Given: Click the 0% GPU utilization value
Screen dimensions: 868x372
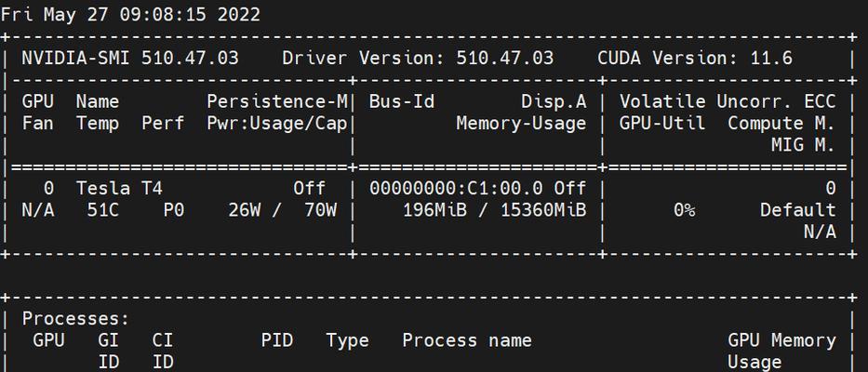Looking at the screenshot, I should pos(684,210).
